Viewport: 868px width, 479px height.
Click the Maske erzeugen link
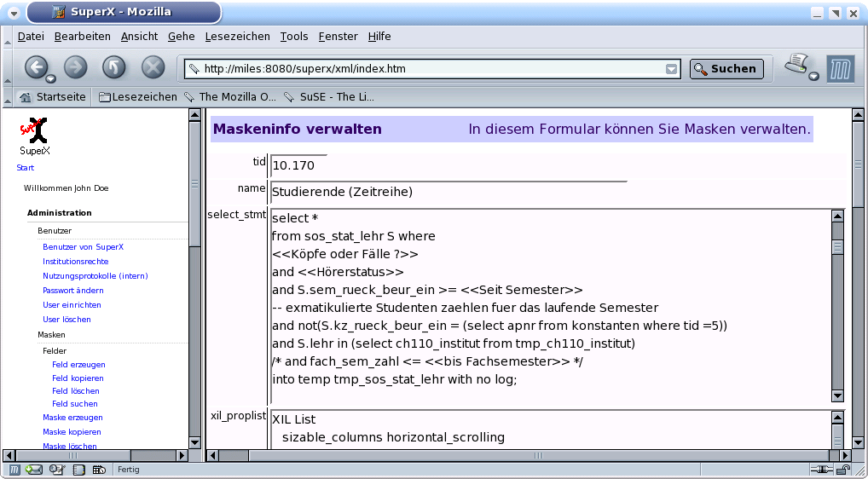tap(72, 417)
